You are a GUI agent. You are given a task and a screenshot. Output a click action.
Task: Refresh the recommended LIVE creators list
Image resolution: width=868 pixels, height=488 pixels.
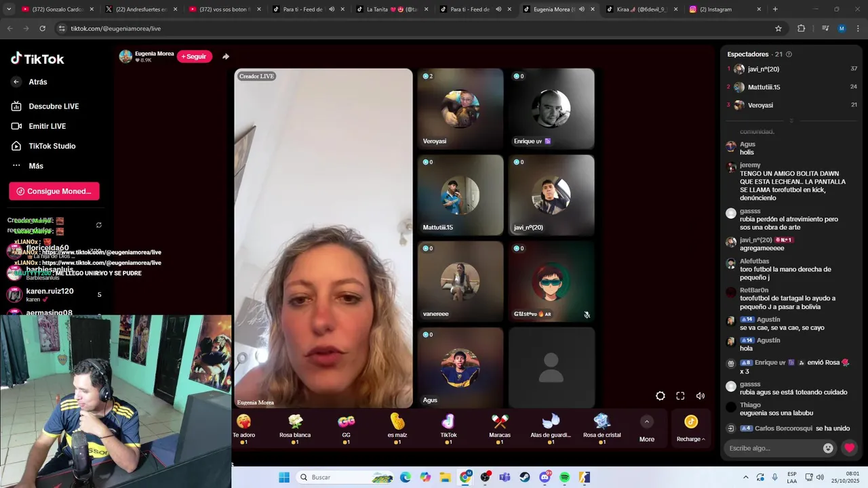99,225
